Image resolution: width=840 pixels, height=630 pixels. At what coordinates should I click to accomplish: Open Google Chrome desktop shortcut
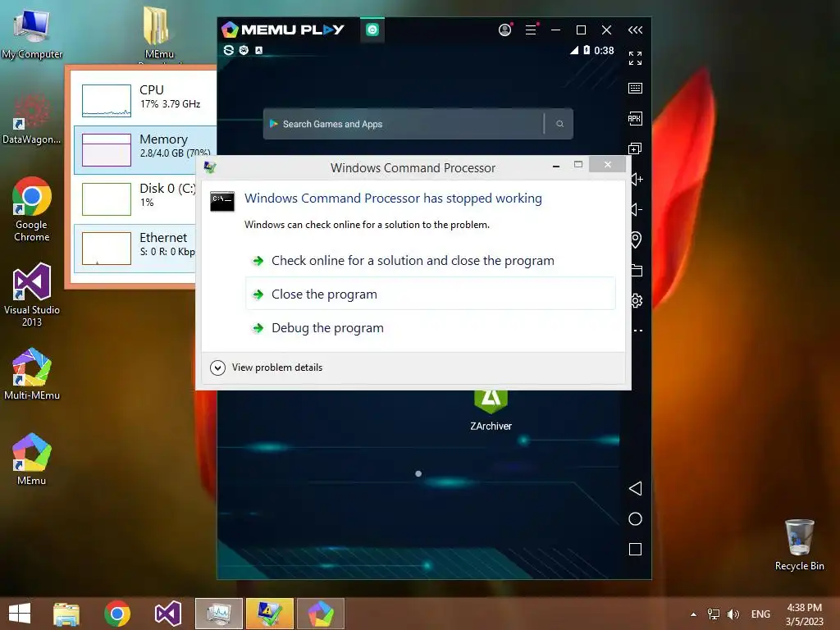point(32,209)
